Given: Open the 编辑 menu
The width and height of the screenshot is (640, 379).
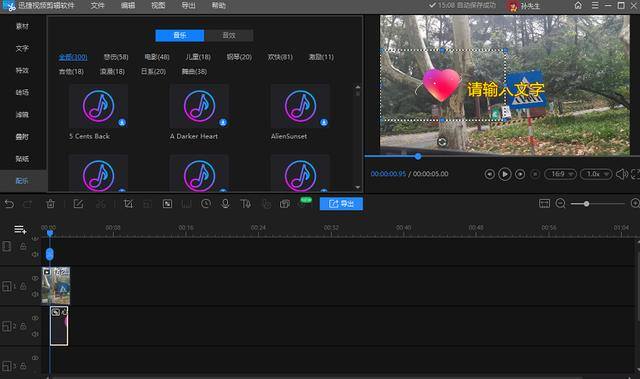Looking at the screenshot, I should pyautogui.click(x=128, y=6).
